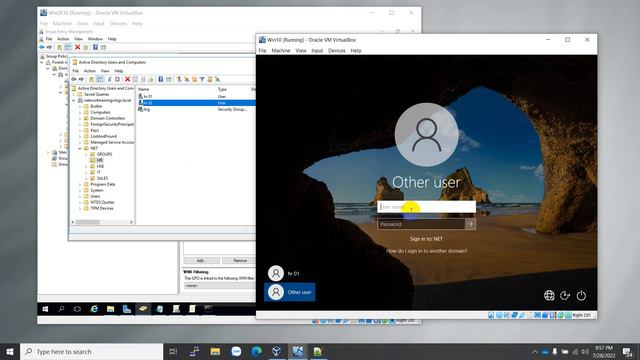Viewport: 640px width, 360px height.
Task: Select the Other user account tile
Action: 290,292
